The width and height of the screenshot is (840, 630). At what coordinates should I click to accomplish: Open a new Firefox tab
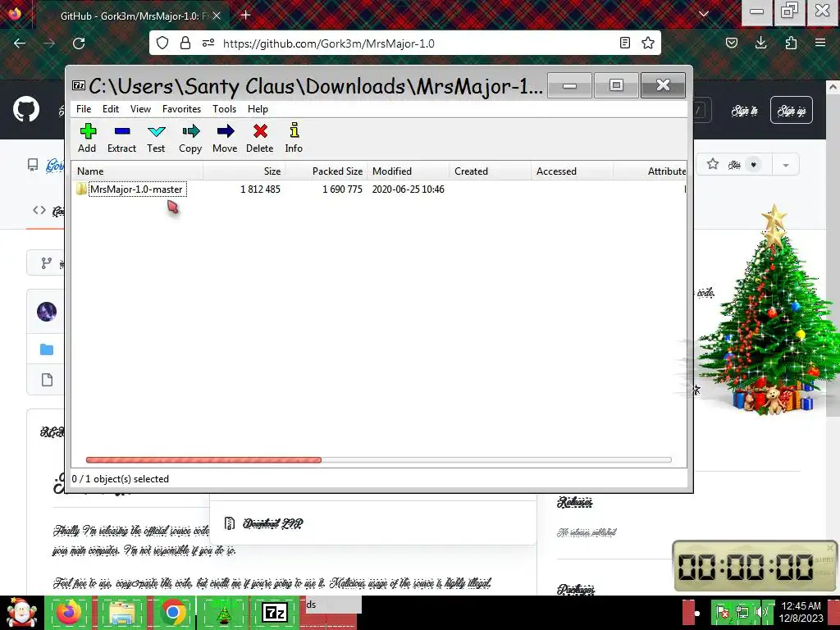[x=246, y=15]
